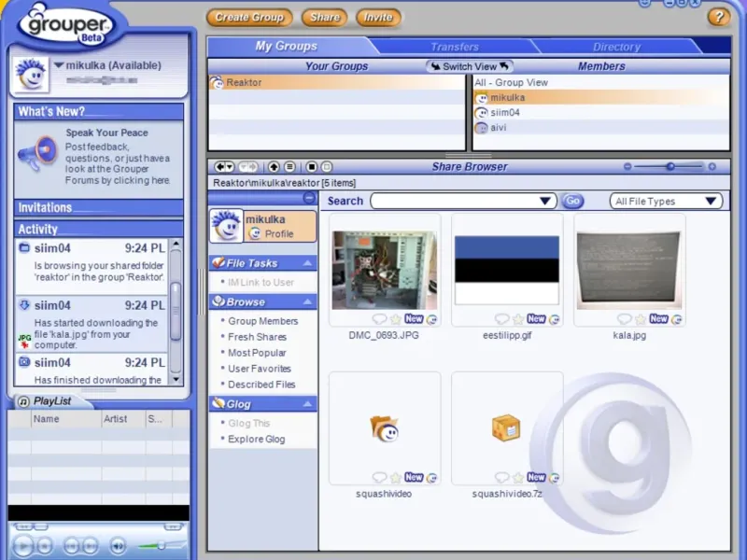Viewport: 747px width, 560px height.
Task: Toggle favorite star under kala.jpg
Action: tap(641, 319)
